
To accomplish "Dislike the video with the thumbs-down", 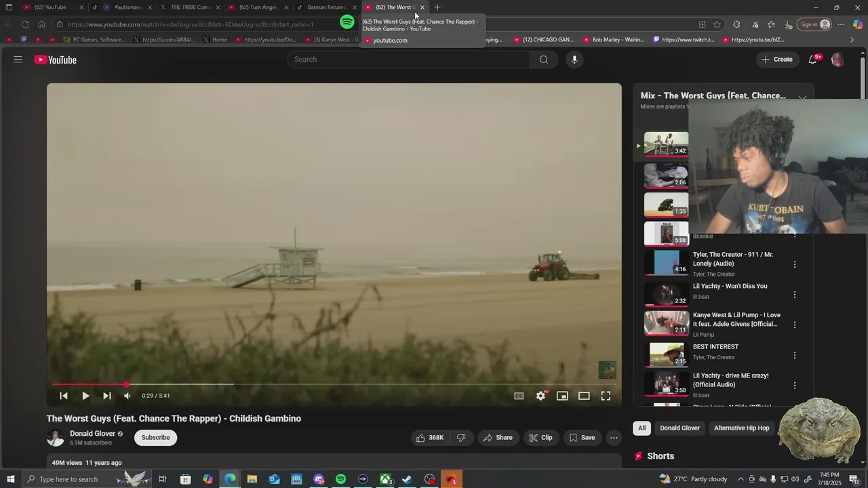I will click(x=461, y=438).
